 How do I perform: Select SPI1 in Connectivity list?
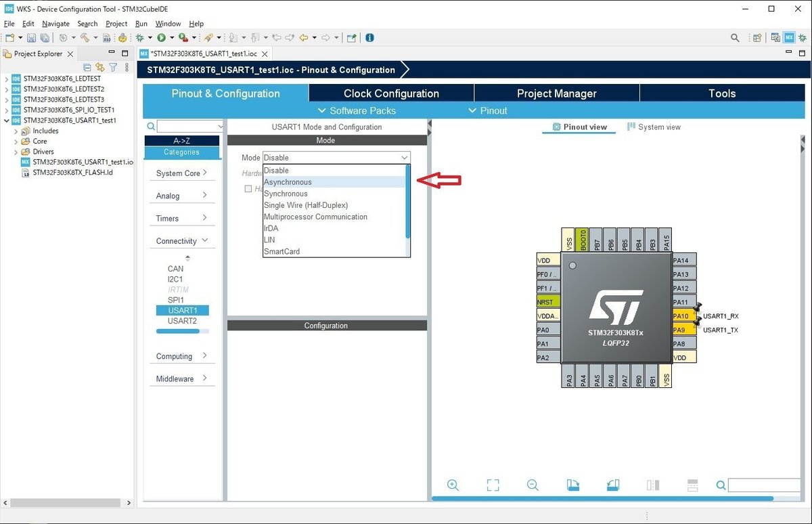pyautogui.click(x=176, y=300)
